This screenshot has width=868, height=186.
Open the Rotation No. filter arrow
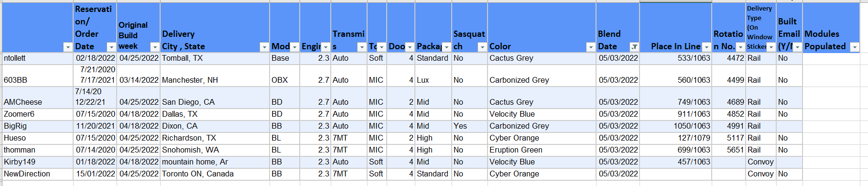740,47
